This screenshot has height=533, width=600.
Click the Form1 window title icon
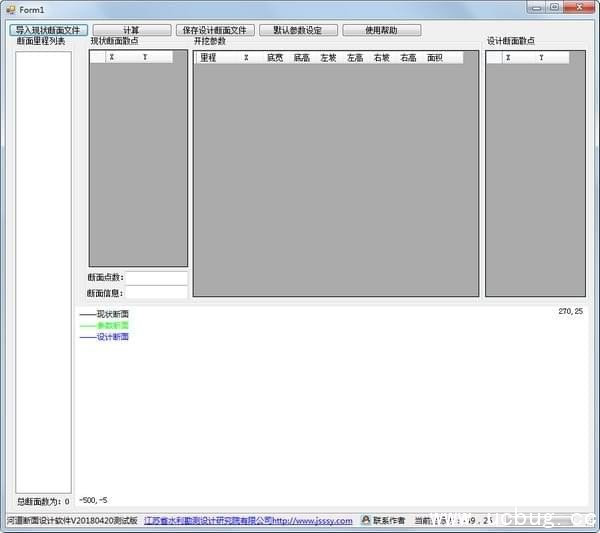click(x=10, y=8)
